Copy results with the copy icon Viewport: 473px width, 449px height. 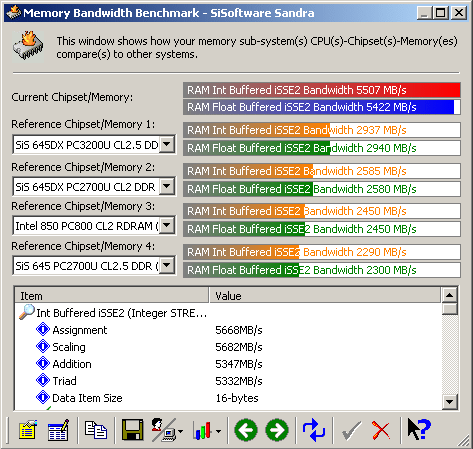[x=96, y=430]
